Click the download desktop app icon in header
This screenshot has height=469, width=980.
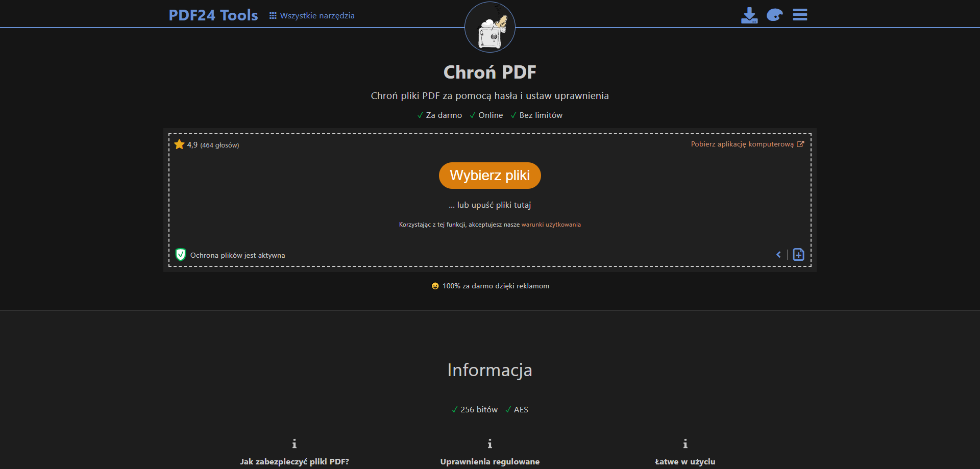(749, 15)
